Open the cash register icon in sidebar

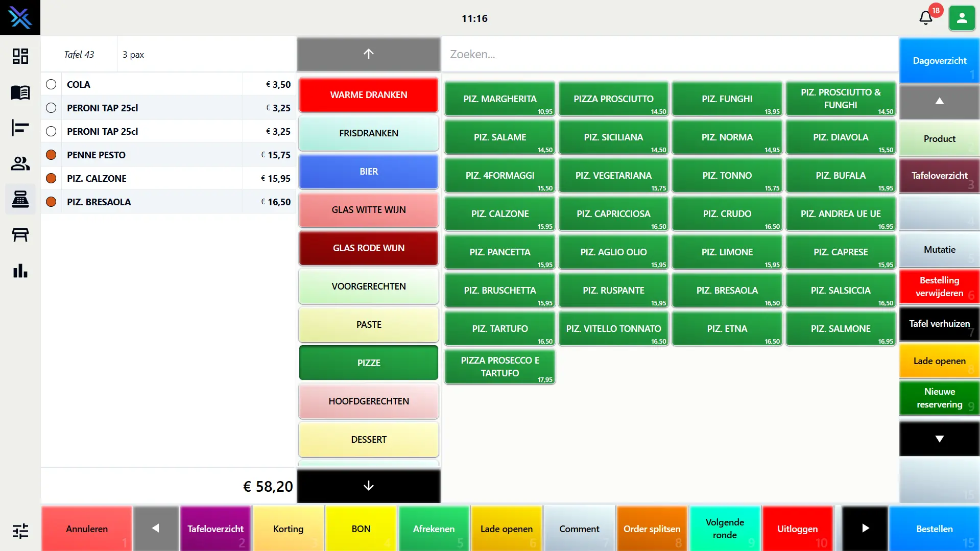tap(20, 199)
